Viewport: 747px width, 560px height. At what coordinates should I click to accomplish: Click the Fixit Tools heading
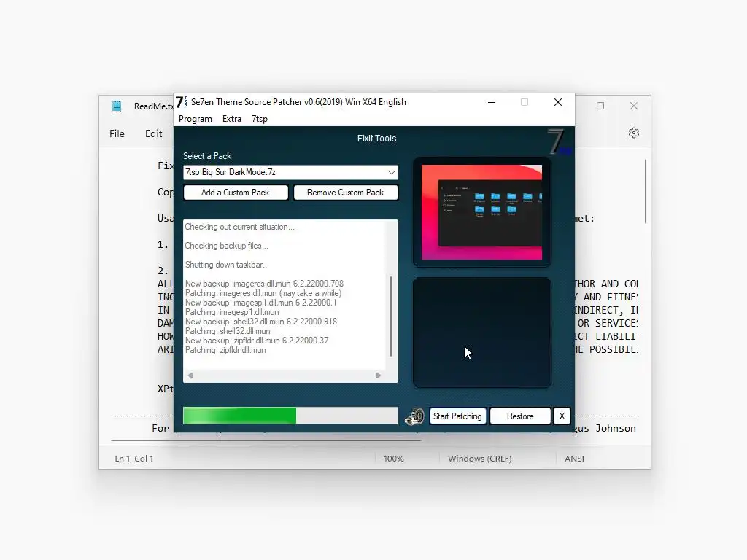point(377,139)
